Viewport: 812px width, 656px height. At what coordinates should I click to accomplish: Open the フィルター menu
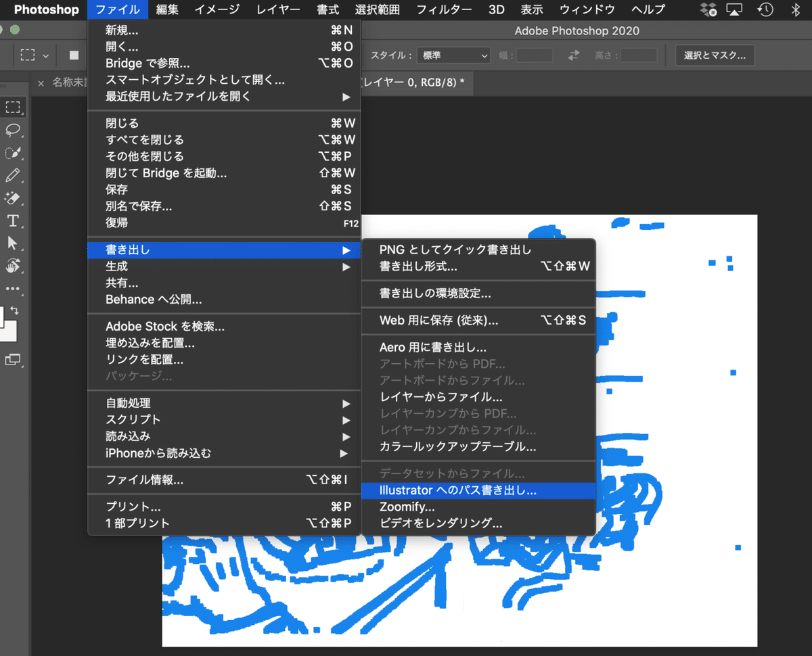(x=443, y=9)
